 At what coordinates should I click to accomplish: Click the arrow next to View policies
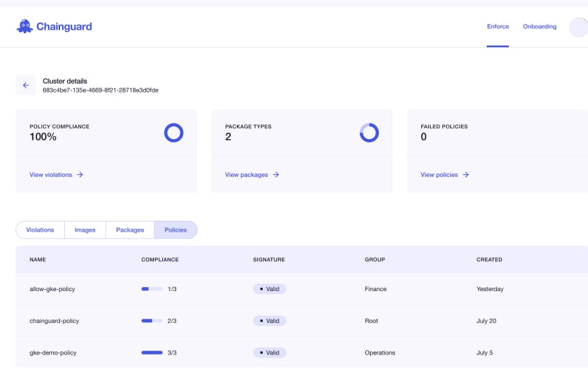pos(466,175)
